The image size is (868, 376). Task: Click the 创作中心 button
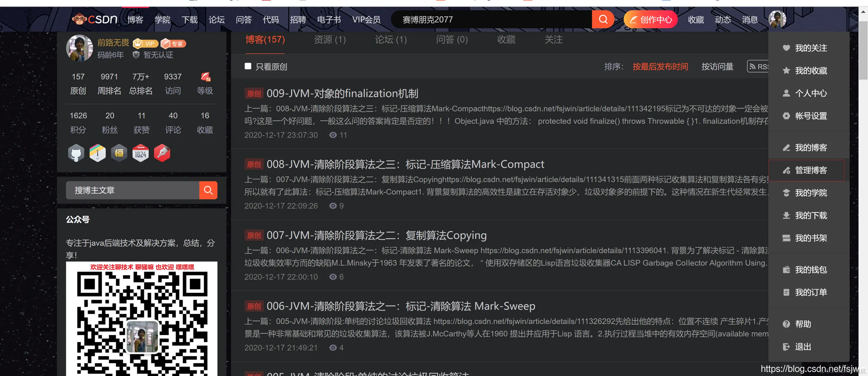pos(650,19)
